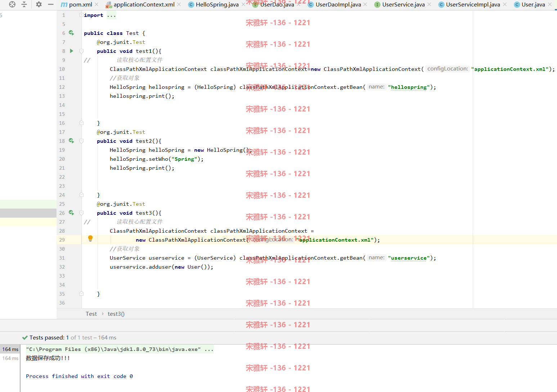Close the applicationContext.xml tab
The image size is (557, 392).
[179, 5]
